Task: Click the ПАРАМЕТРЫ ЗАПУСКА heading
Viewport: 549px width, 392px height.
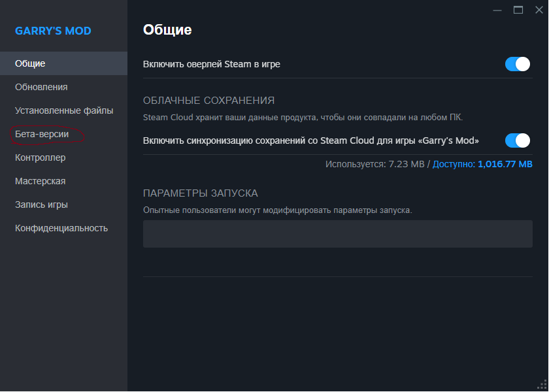Action: [201, 193]
